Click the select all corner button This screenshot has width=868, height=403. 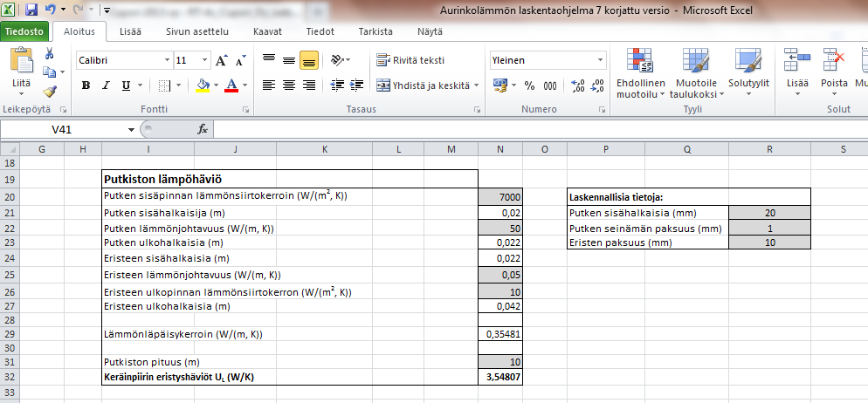click(x=10, y=148)
